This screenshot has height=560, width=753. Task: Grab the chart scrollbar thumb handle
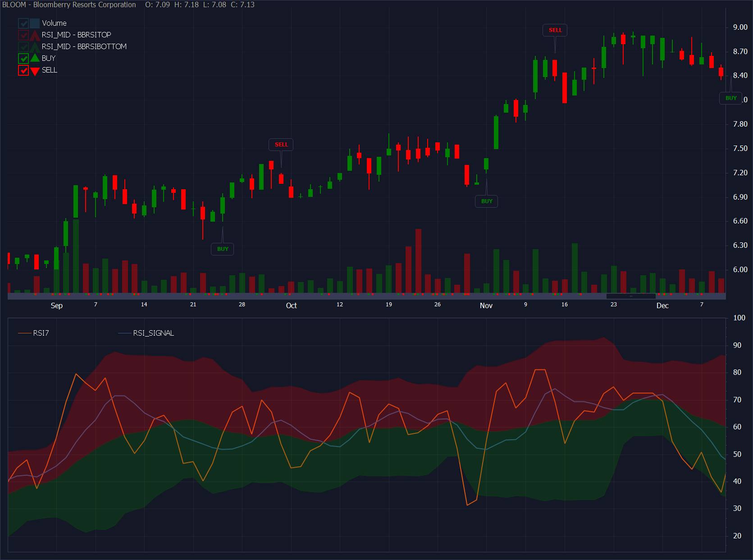pyautogui.click(x=631, y=296)
